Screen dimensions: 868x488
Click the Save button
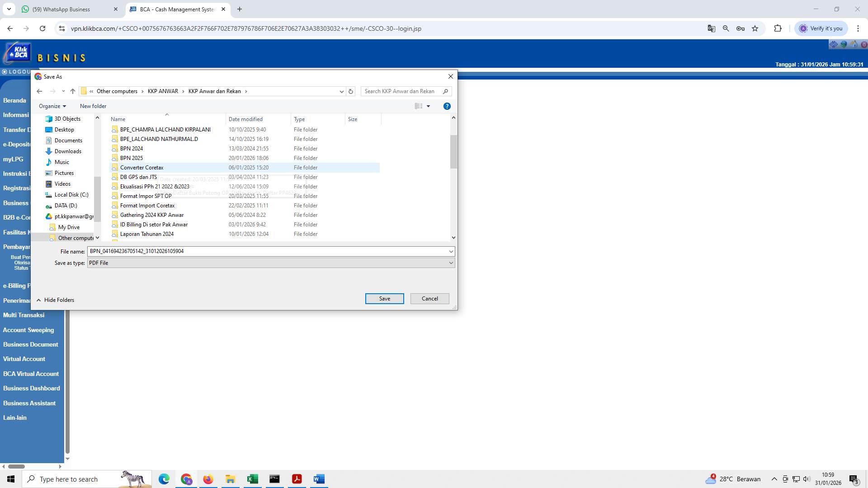click(384, 298)
